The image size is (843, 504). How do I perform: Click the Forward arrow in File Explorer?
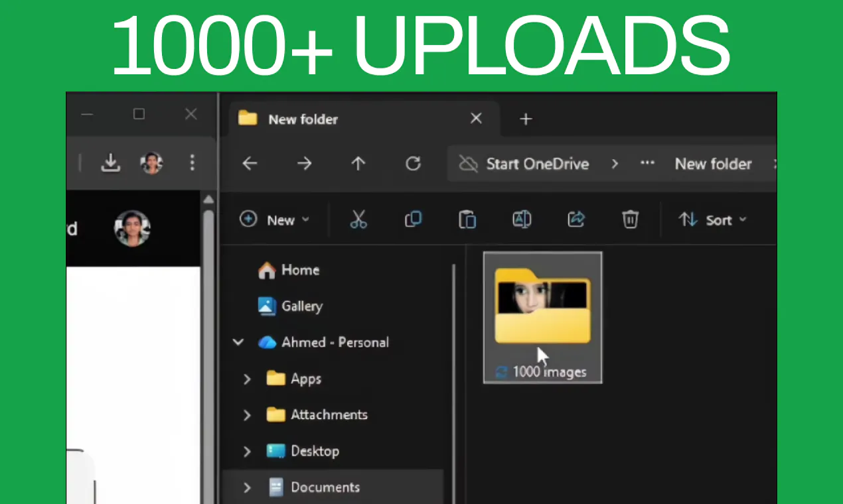(304, 164)
